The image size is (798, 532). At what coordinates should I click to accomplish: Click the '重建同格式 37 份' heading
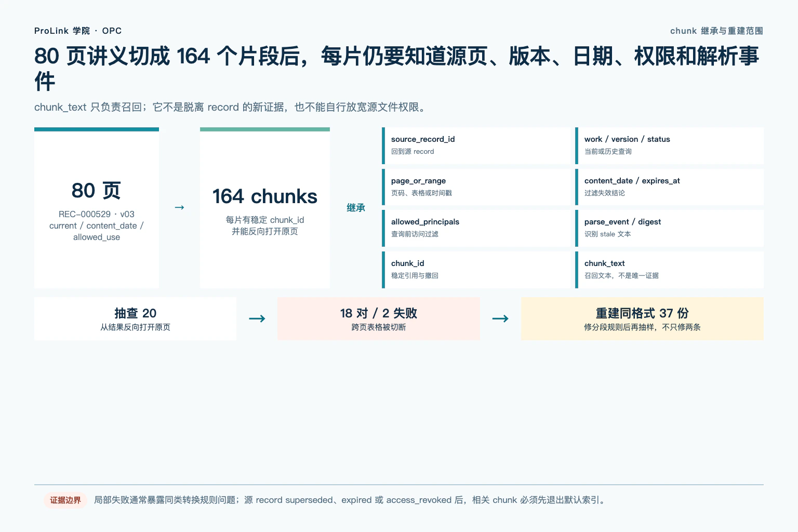(x=642, y=313)
